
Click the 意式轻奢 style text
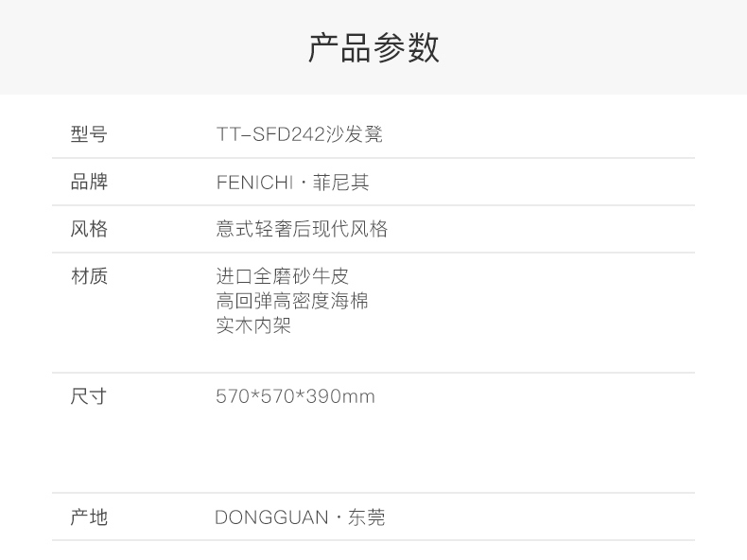250,229
